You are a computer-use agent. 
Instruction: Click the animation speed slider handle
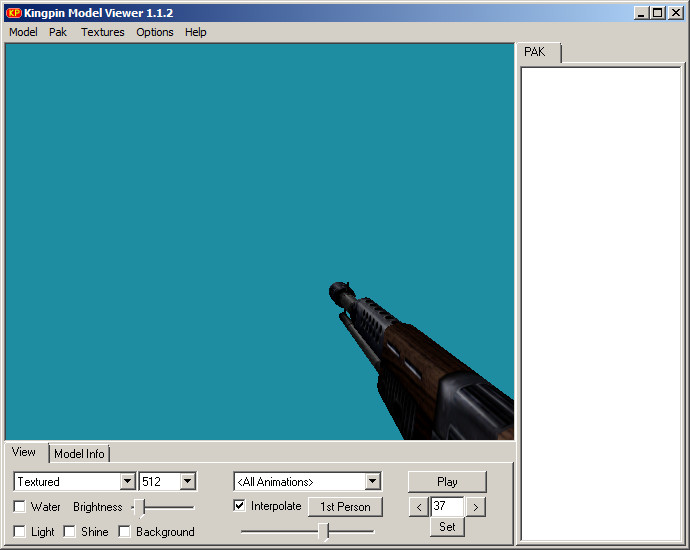323,532
